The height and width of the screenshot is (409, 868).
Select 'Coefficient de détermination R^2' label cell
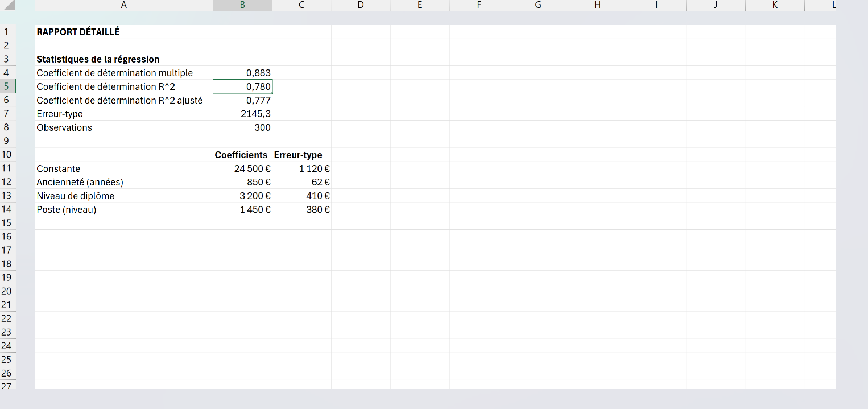point(124,86)
